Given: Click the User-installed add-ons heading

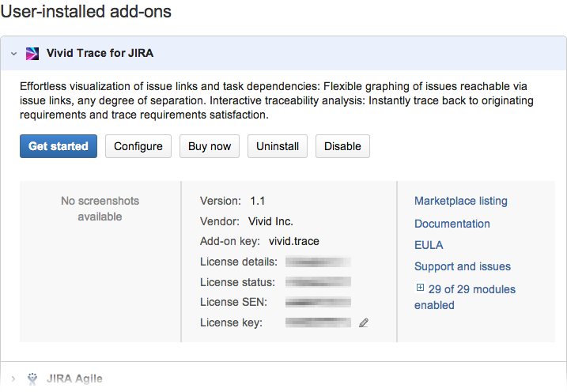Looking at the screenshot, I should [86, 12].
